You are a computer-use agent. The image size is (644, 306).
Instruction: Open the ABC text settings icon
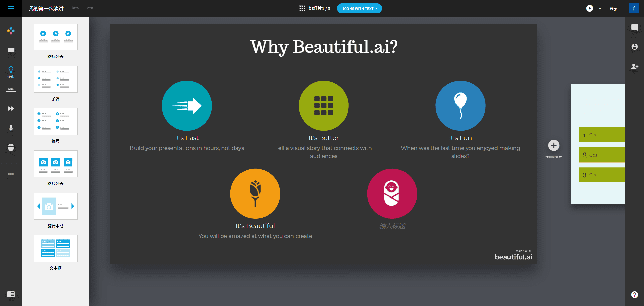11,89
